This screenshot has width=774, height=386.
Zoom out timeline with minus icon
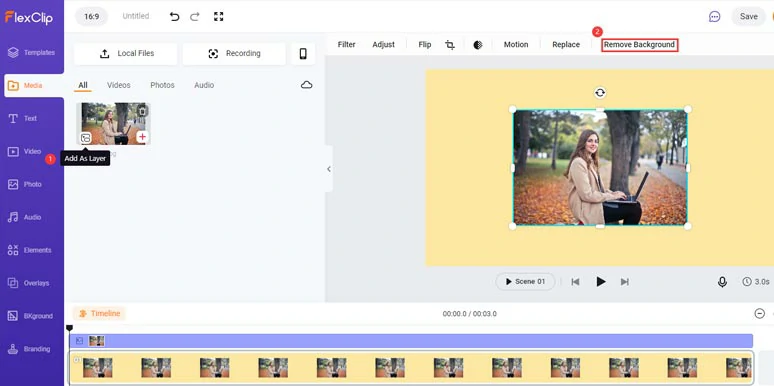(x=760, y=313)
